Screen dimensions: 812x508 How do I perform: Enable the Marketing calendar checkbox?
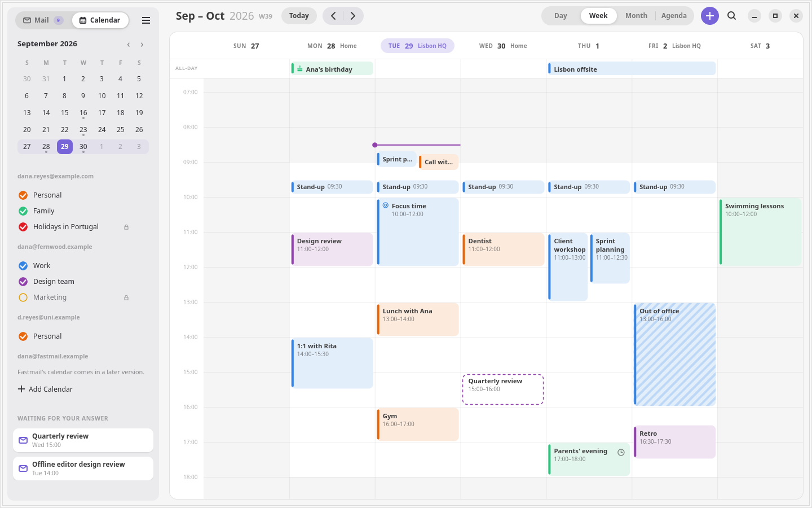[x=23, y=297]
